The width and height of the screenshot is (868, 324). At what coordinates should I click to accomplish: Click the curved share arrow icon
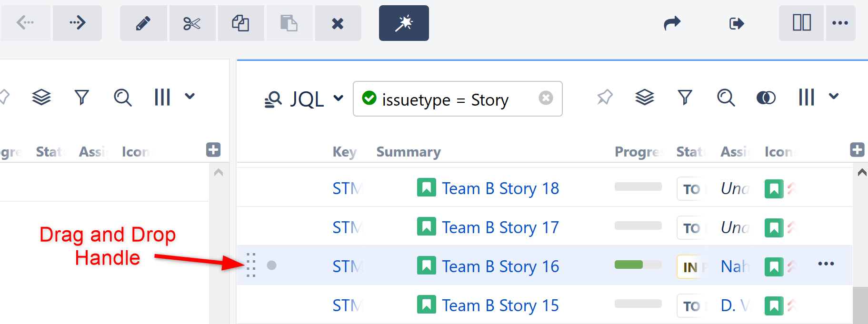(672, 23)
